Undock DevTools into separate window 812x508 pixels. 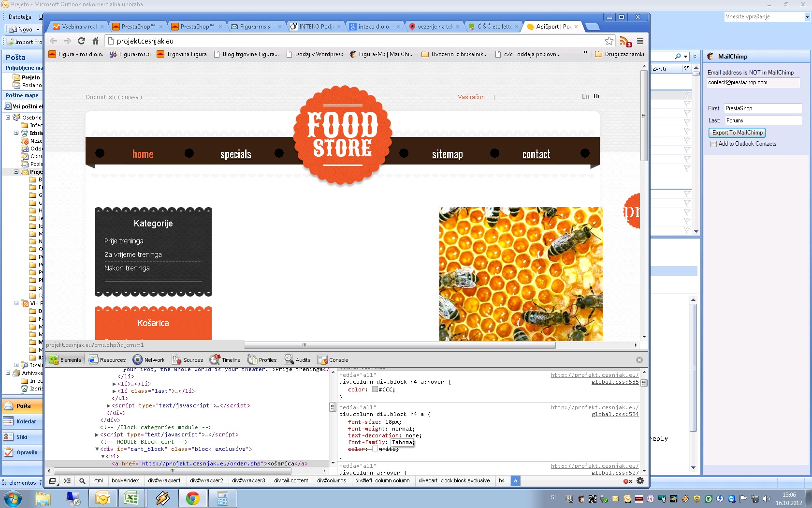(52, 481)
